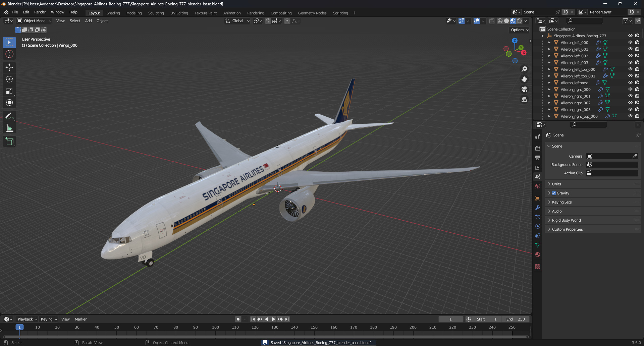
Task: Open the Output properties tab
Action: 538,158
